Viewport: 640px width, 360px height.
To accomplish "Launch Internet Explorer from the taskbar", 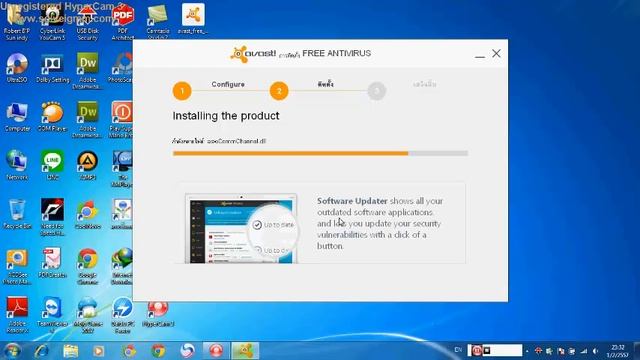I will (x=41, y=351).
